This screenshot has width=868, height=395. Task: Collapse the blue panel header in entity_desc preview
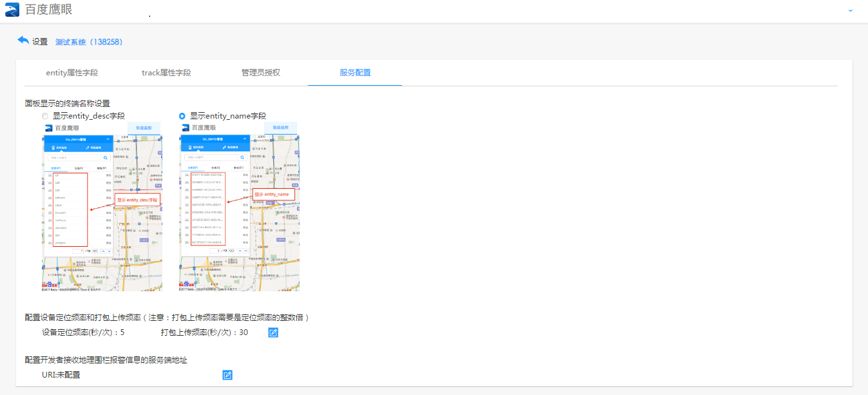point(107,139)
